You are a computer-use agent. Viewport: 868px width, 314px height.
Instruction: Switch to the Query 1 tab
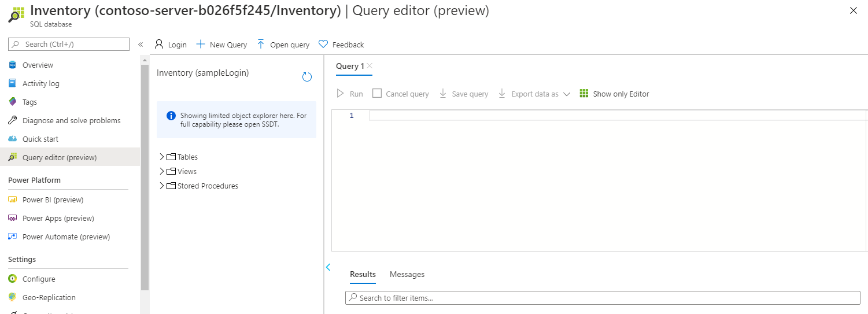[350, 66]
